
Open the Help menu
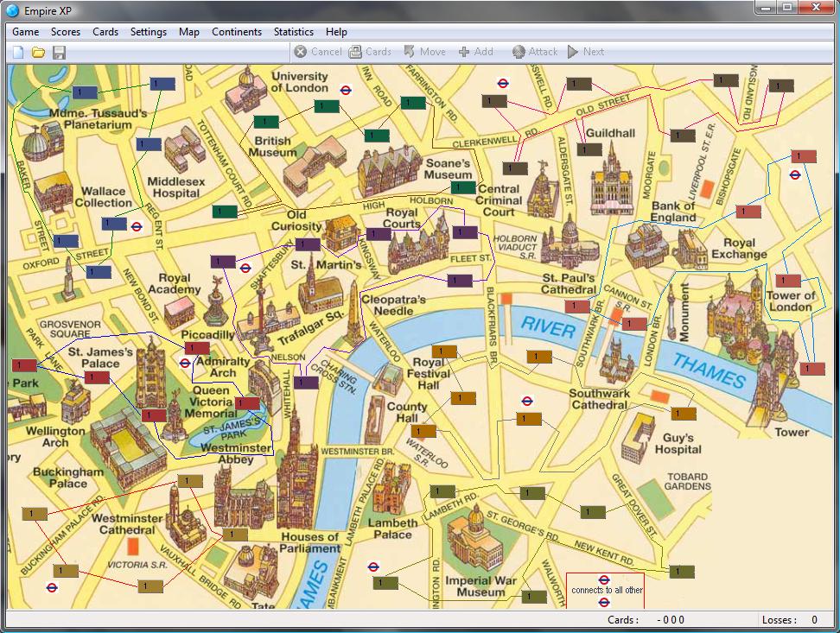click(x=336, y=32)
